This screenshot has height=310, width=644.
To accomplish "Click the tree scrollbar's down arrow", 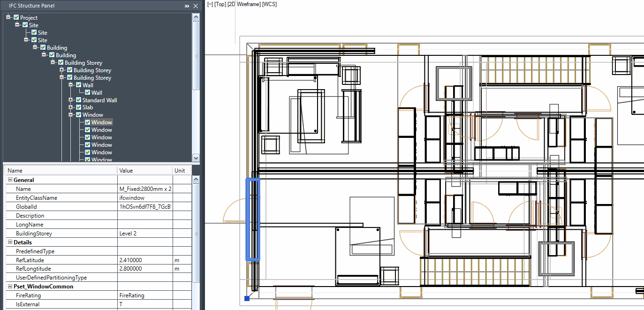I will pos(196,158).
